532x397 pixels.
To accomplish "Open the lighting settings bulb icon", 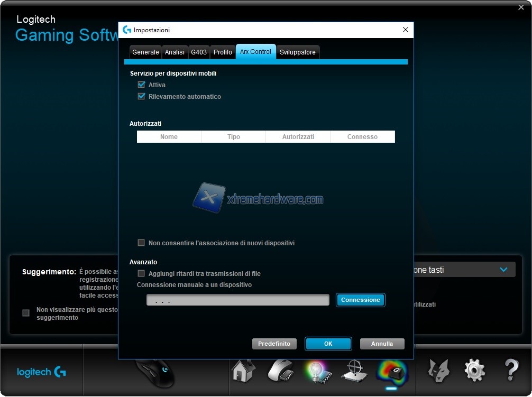I will (x=317, y=370).
